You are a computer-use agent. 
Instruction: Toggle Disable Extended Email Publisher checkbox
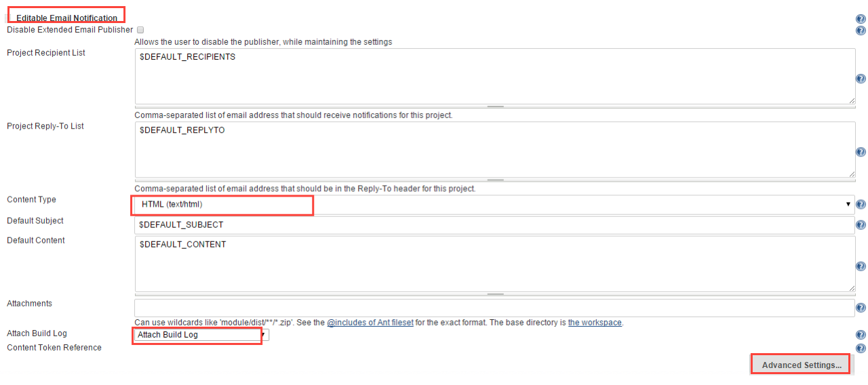pos(140,30)
